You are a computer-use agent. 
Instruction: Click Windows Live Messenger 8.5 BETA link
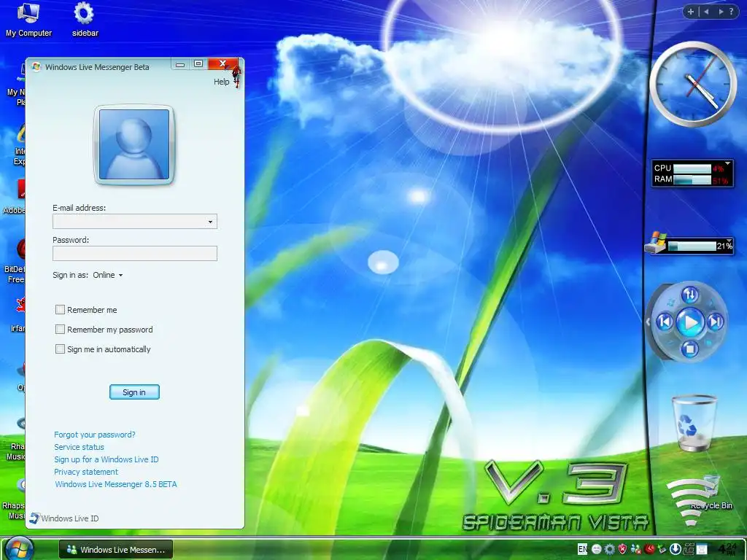coord(116,484)
